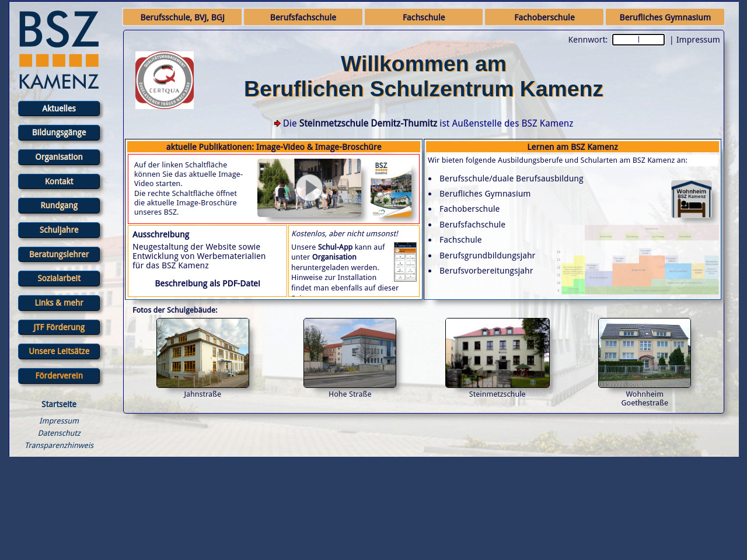Click the BSZ Kamenz logo

point(59,50)
